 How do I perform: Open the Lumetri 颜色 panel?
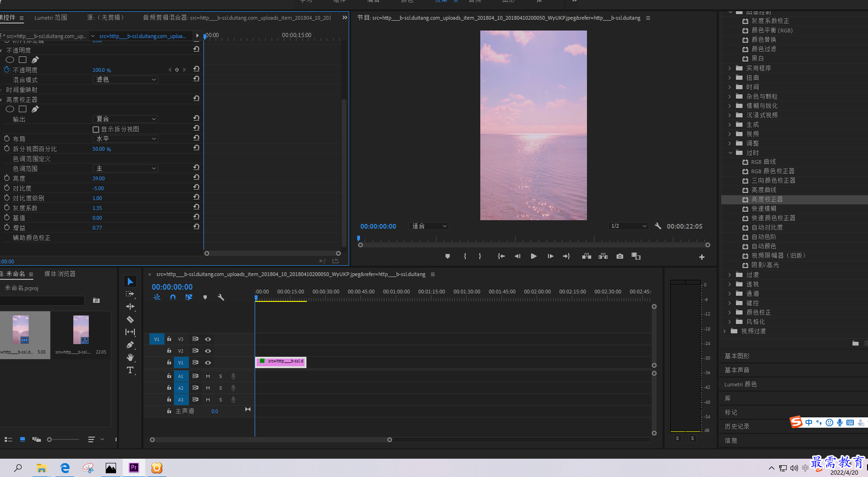click(741, 384)
